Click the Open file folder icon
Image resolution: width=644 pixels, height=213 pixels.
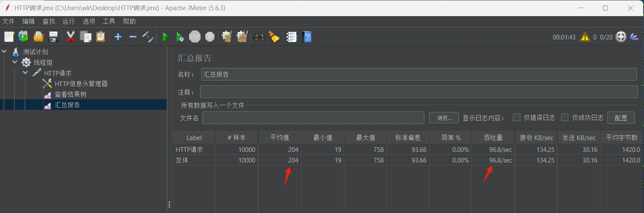coord(39,37)
